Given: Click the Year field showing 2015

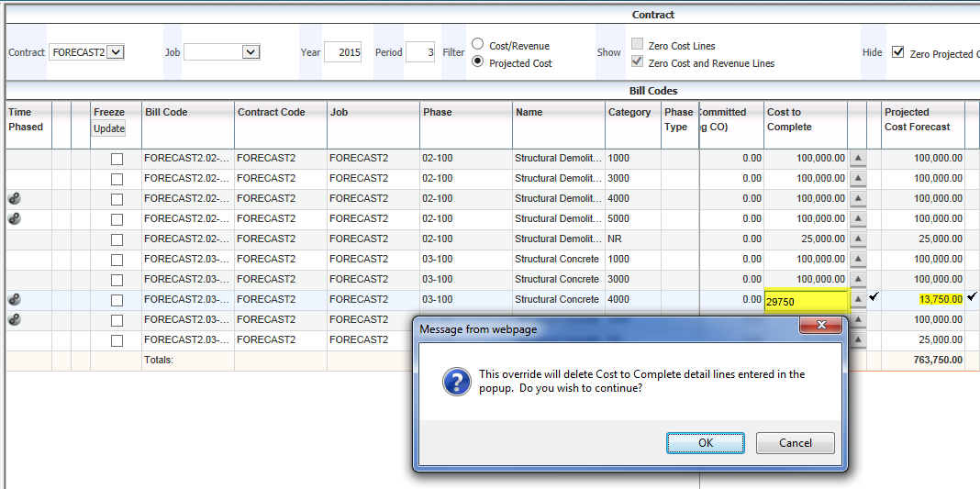Looking at the screenshot, I should point(342,52).
